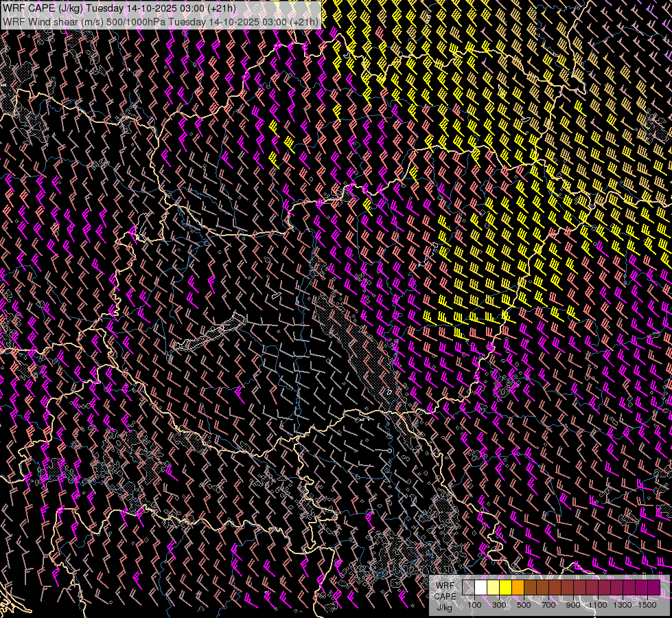Click the 300 tick label on the legend
The image size is (672, 618).
(x=499, y=605)
